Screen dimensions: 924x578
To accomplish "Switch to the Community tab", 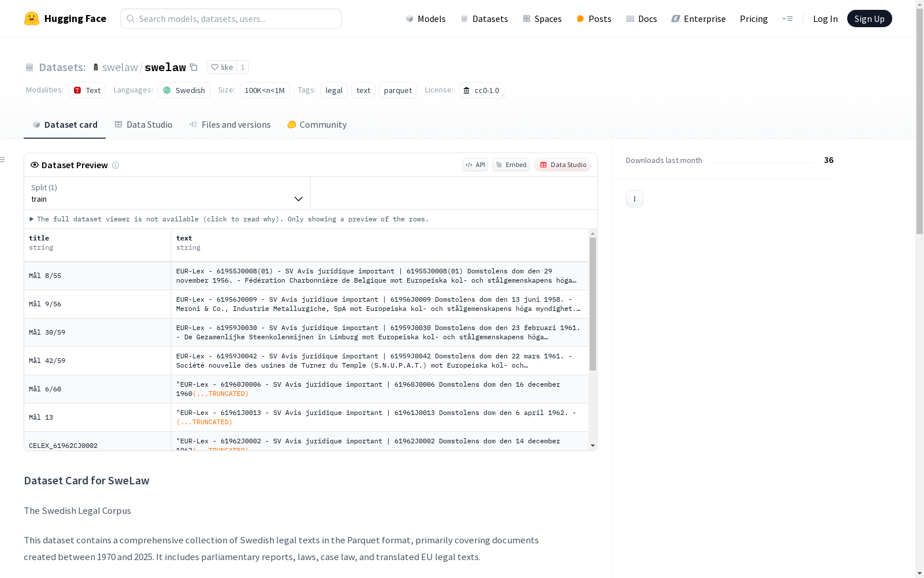I will pos(317,125).
